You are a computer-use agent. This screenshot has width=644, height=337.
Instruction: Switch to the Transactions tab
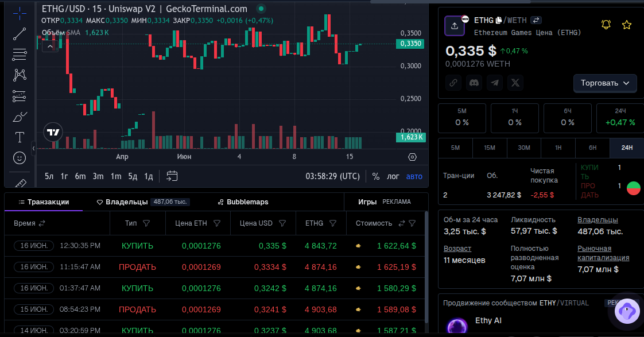(x=44, y=202)
